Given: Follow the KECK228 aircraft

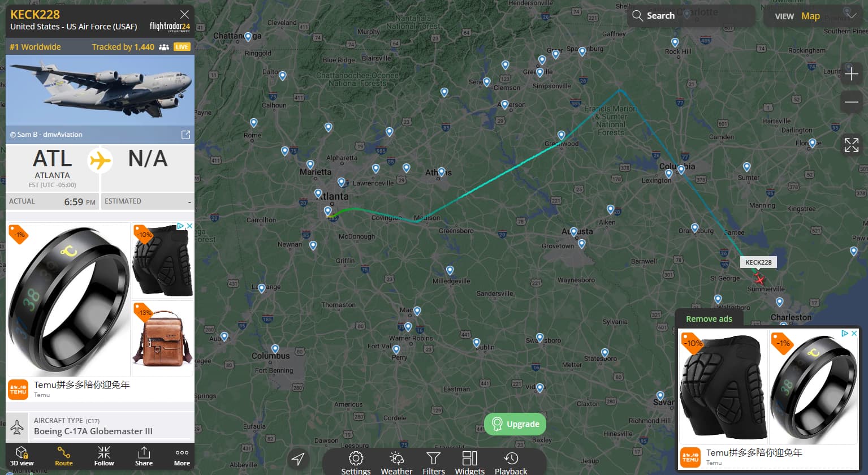Looking at the screenshot, I should tap(104, 456).
